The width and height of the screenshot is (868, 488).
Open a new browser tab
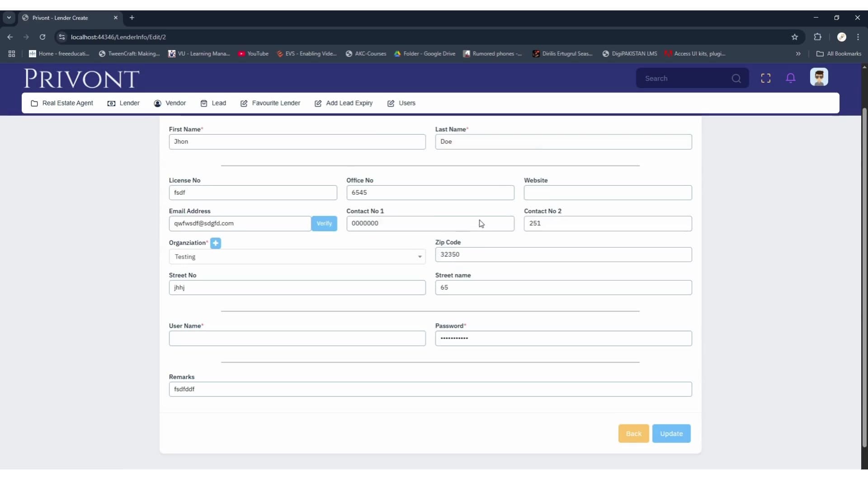pos(132,18)
